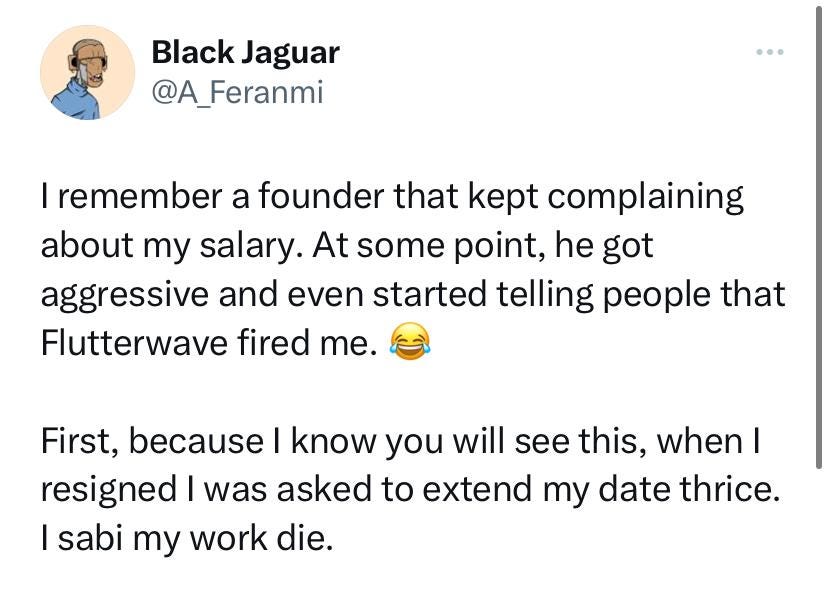Click the line starting "about my salary"
828x609 pixels.
(x=347, y=246)
